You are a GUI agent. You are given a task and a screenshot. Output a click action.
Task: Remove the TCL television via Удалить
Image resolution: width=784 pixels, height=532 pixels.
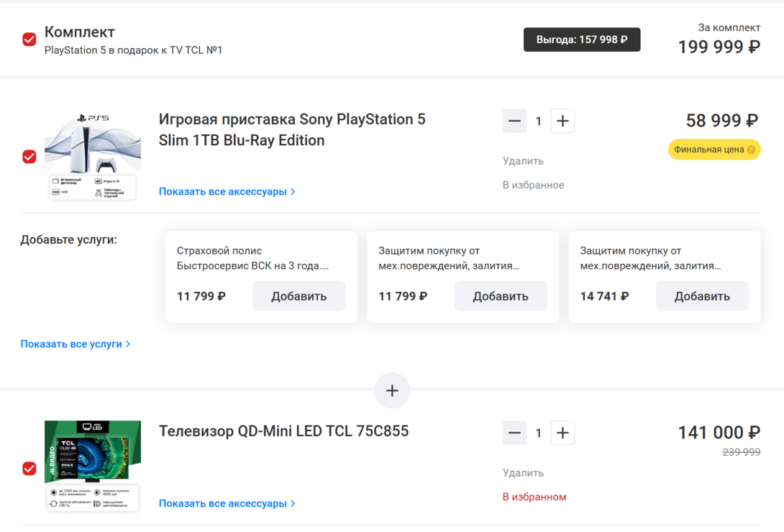[523, 473]
